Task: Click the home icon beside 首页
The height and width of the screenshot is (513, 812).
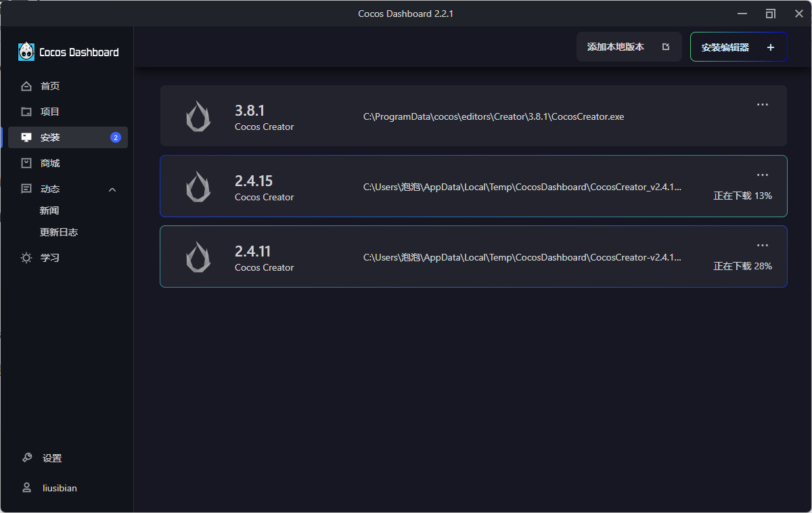Action: pyautogui.click(x=26, y=86)
